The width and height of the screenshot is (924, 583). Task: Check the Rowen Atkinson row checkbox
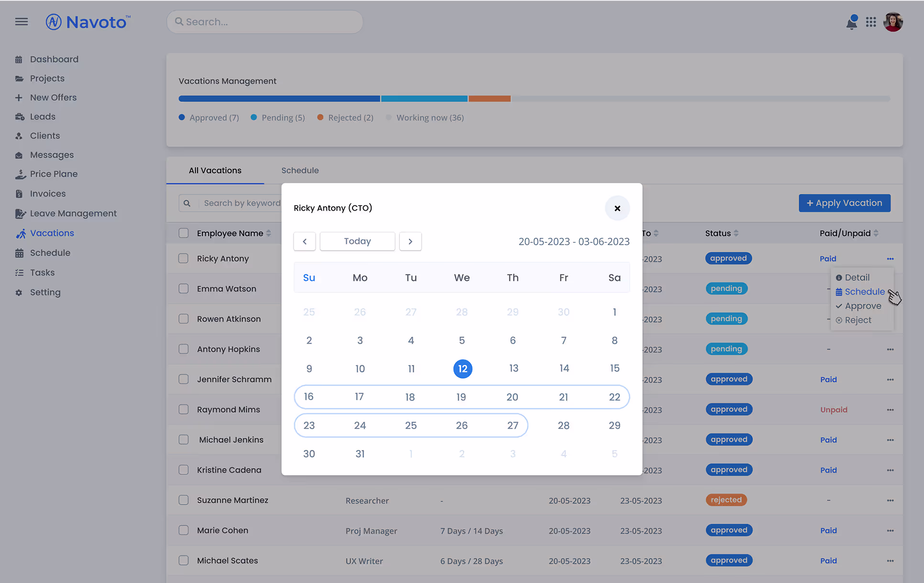184,319
